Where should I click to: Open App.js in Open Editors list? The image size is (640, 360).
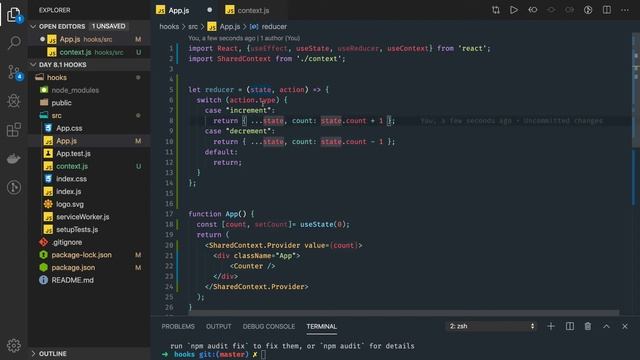tap(89, 39)
